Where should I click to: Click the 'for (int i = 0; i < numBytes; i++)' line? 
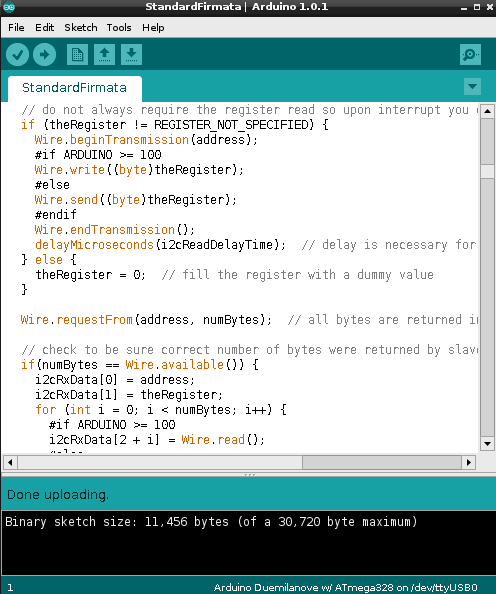(x=161, y=410)
